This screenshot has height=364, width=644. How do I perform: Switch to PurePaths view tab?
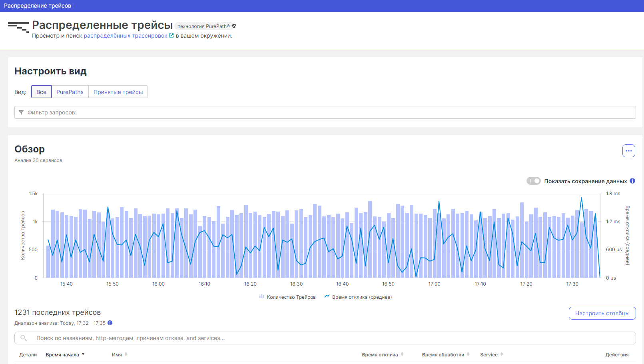pos(70,92)
